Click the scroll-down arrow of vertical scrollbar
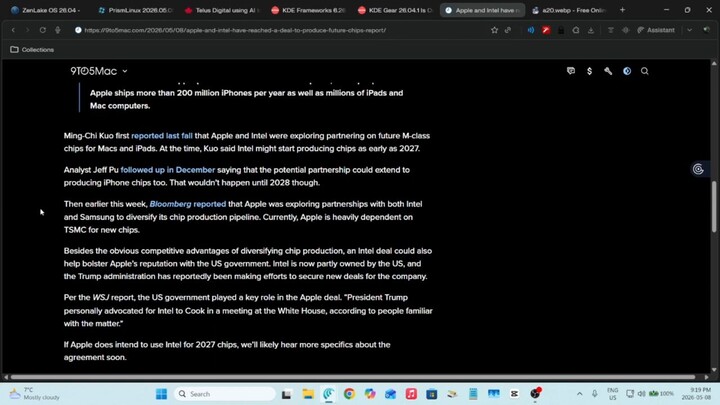Viewport: 720px width, 405px height. (x=714, y=370)
